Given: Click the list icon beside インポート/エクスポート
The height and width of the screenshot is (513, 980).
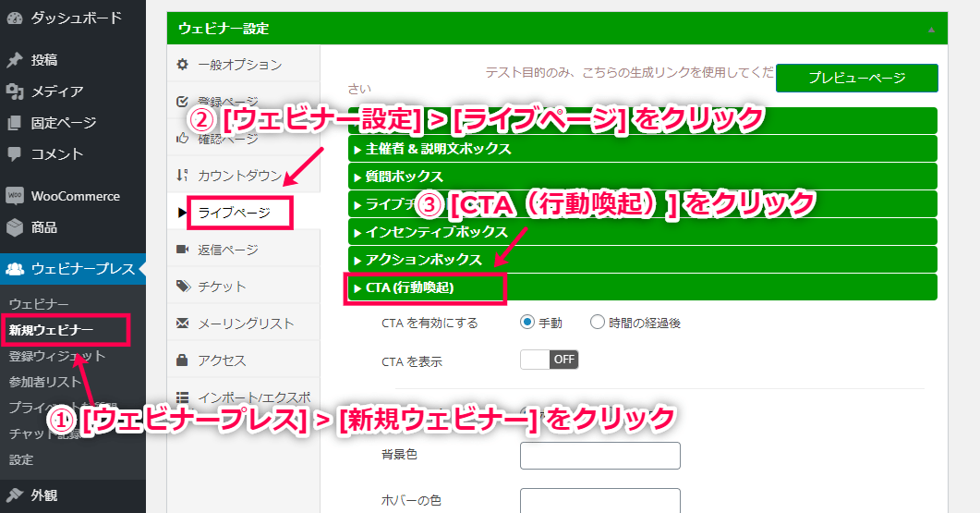Looking at the screenshot, I should tap(183, 397).
